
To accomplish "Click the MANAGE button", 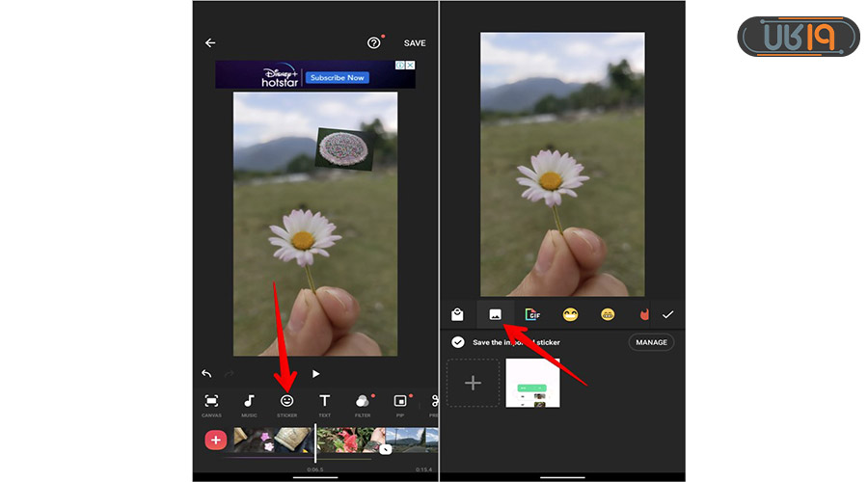I will pyautogui.click(x=651, y=342).
